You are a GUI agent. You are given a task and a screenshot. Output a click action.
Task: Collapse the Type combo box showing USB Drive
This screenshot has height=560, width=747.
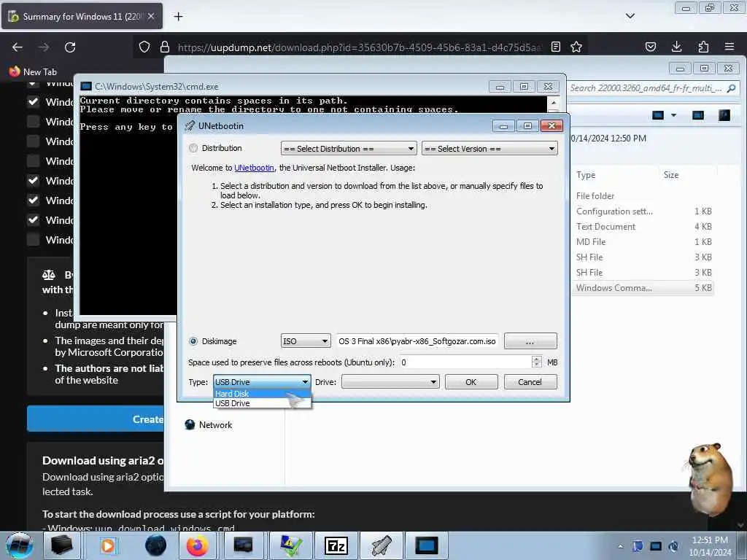[x=262, y=382]
